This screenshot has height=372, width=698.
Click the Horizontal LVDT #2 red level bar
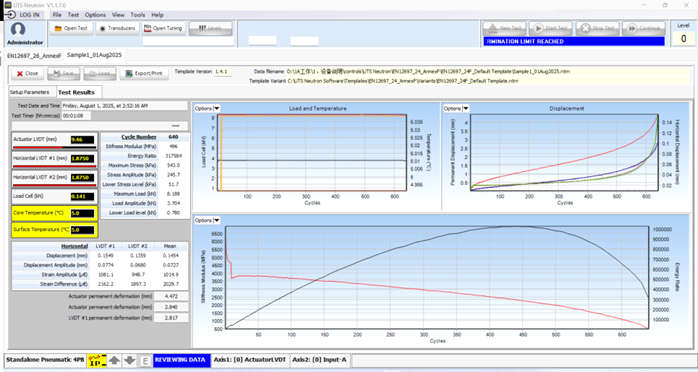coord(54,185)
